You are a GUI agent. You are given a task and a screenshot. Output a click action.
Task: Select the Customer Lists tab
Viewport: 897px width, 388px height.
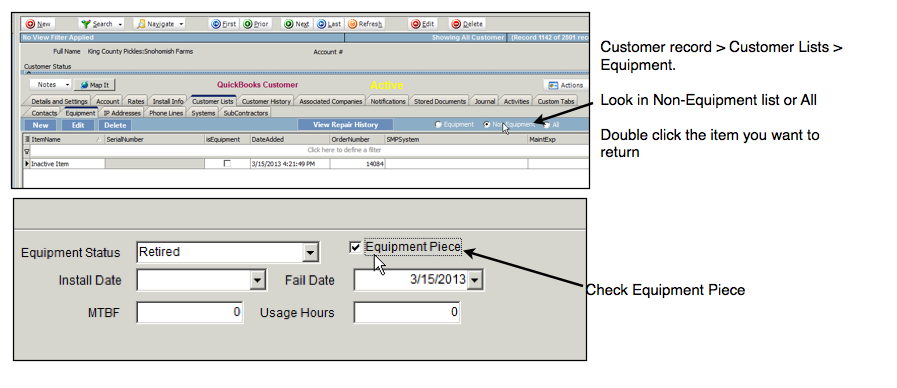(212, 101)
